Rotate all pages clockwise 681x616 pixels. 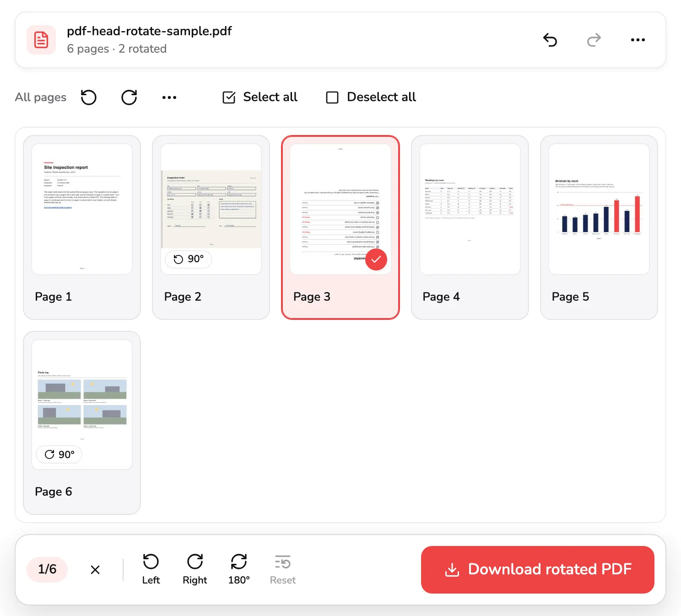(x=129, y=97)
